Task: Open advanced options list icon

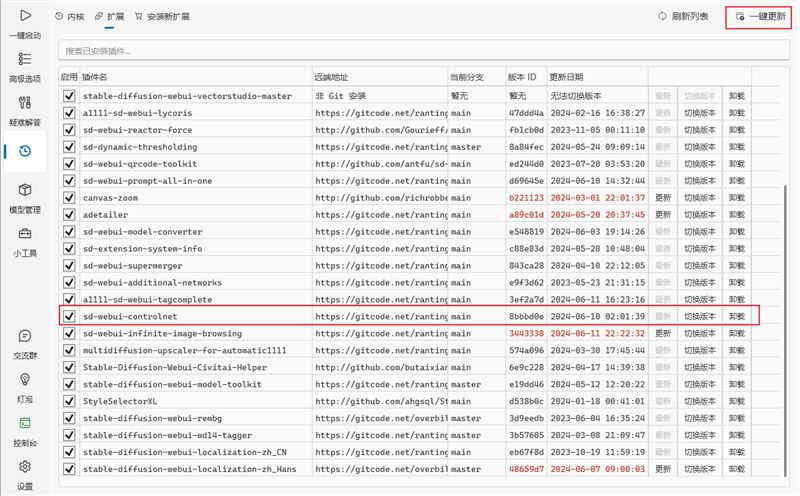Action: (24, 59)
